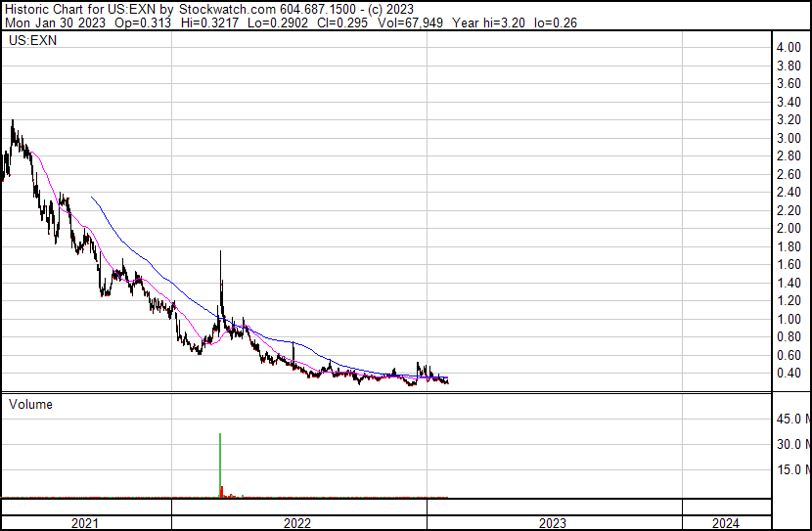Viewport: 812px width, 531px height.
Task: Select the 2.00 price axis label
Action: point(789,229)
